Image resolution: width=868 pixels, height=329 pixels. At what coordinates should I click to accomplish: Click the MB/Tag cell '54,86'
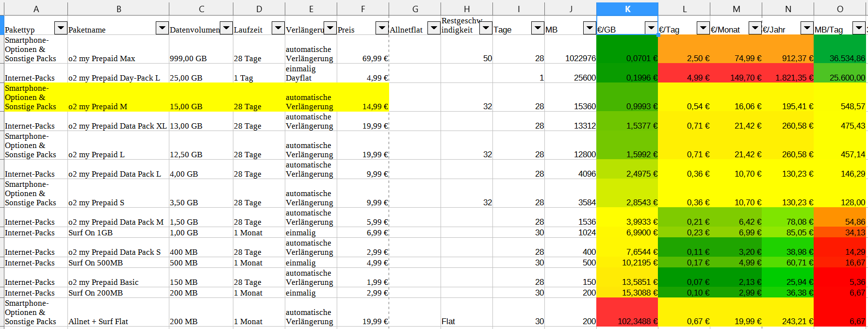coord(840,217)
